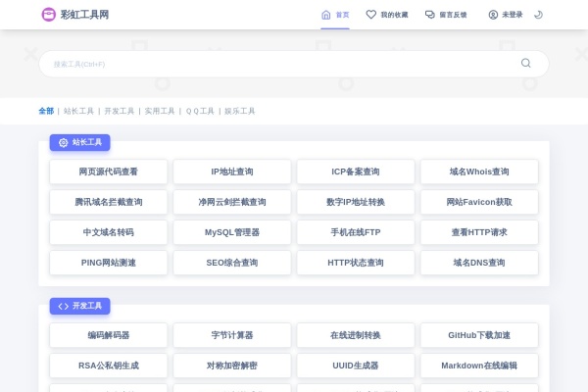
Task: Click the home icon beside 首页
Action: pyautogui.click(x=326, y=15)
